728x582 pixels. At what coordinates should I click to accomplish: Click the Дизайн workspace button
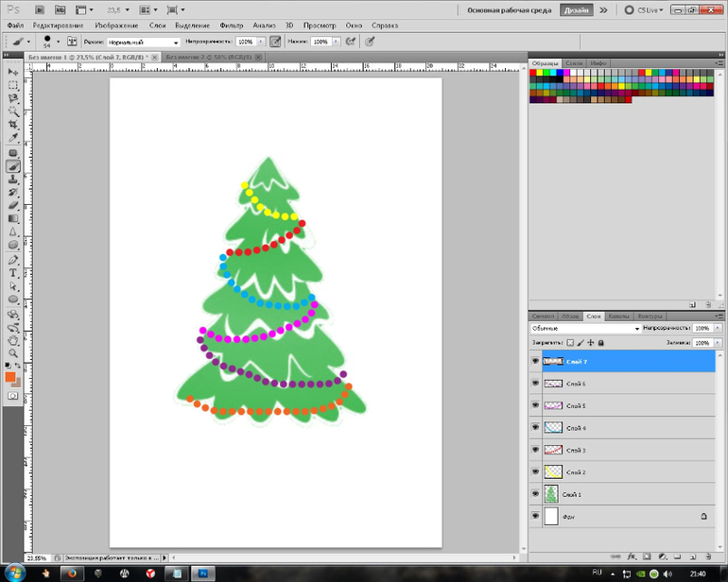tap(577, 9)
